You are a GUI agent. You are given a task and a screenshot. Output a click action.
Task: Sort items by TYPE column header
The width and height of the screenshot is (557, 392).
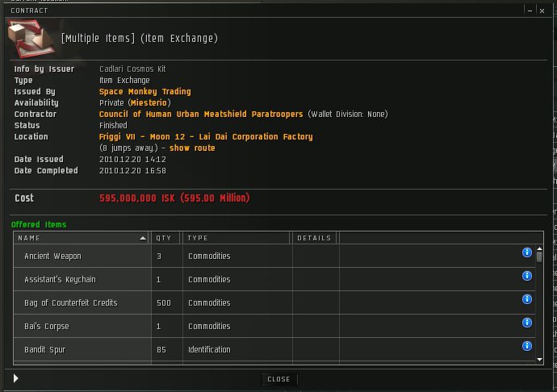pos(237,238)
